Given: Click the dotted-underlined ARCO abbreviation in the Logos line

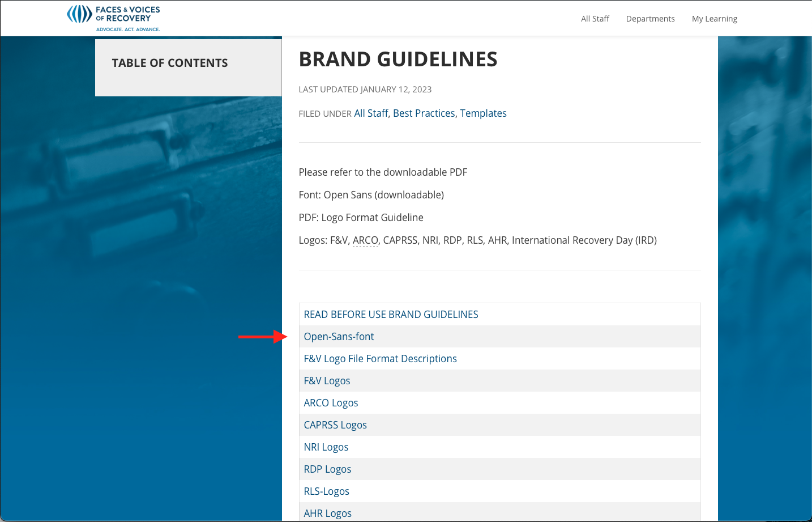Looking at the screenshot, I should [365, 240].
